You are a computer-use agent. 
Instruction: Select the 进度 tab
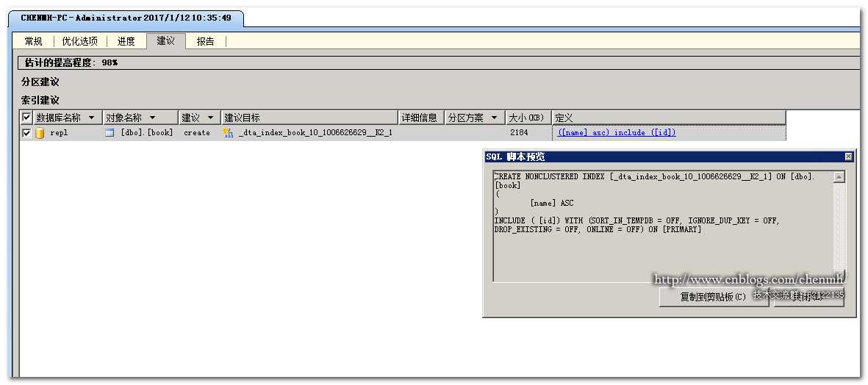coord(126,41)
